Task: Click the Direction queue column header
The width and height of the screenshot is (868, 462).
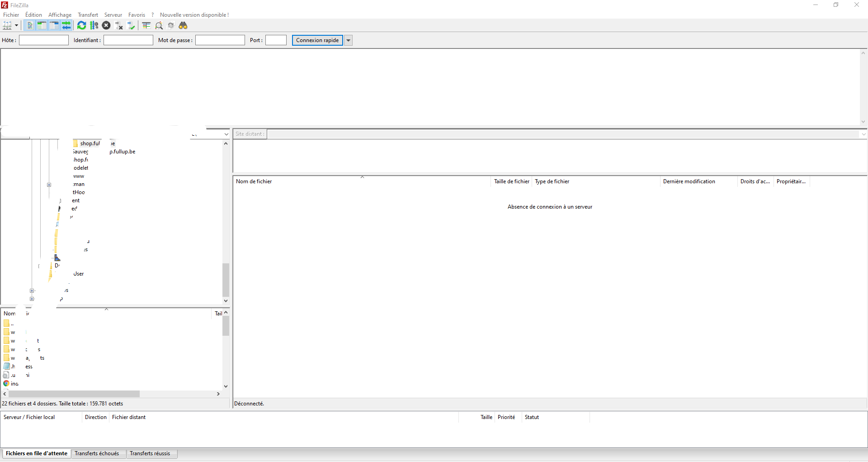Action: tap(96, 417)
